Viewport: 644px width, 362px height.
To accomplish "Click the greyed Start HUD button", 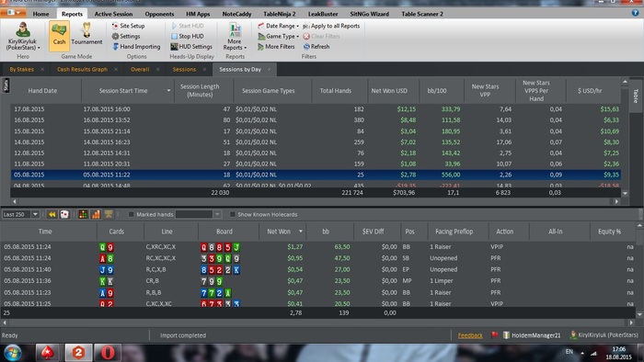I will coord(188,26).
